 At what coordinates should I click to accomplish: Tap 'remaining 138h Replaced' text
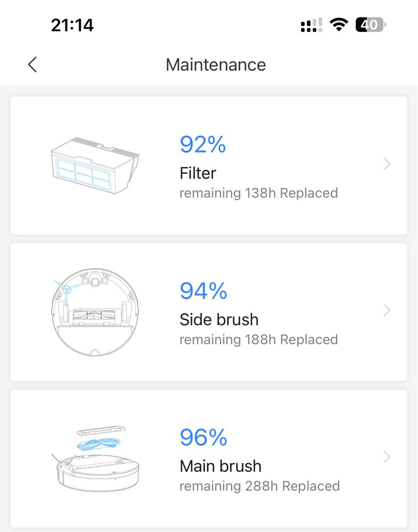tap(258, 194)
